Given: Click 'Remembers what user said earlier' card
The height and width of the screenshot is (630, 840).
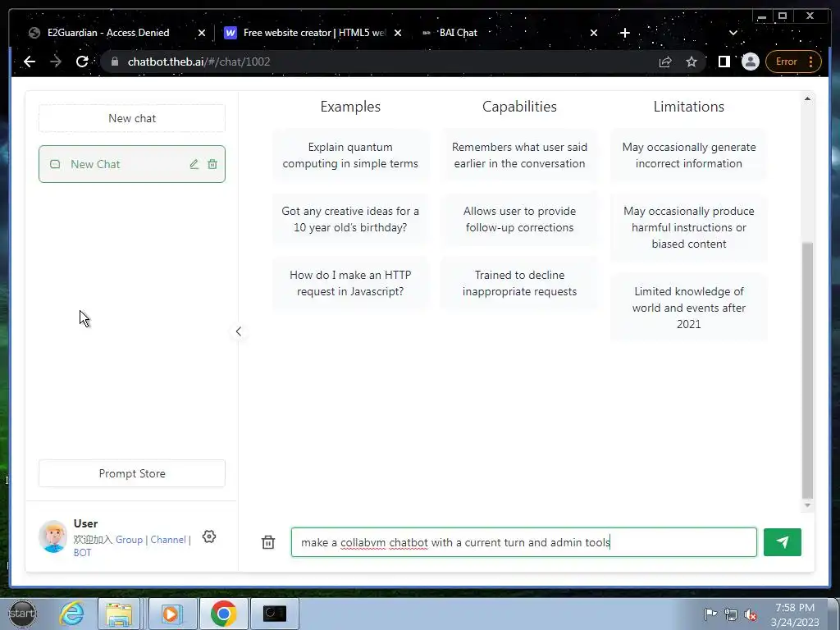Looking at the screenshot, I should (519, 155).
